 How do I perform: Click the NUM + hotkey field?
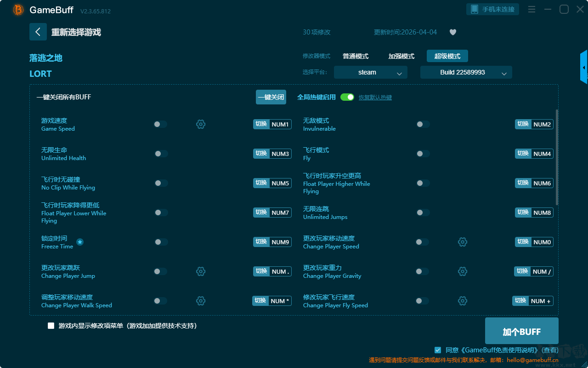[541, 301]
